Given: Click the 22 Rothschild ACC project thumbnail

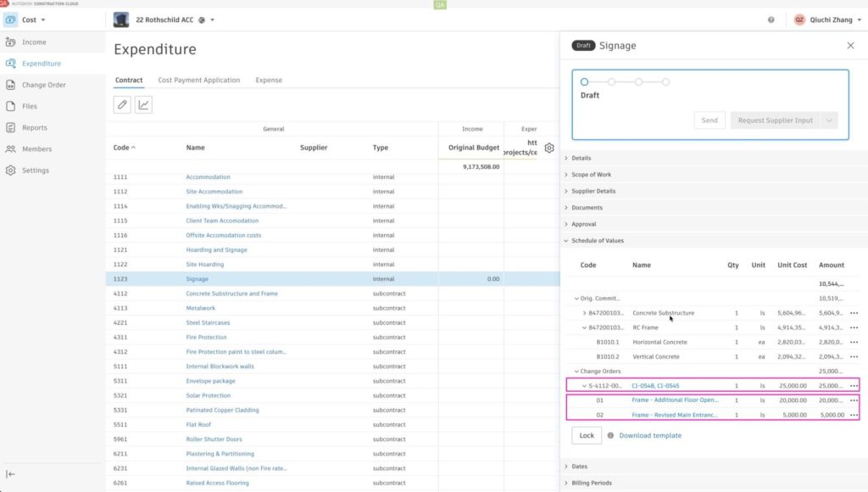Looking at the screenshot, I should tap(121, 20).
